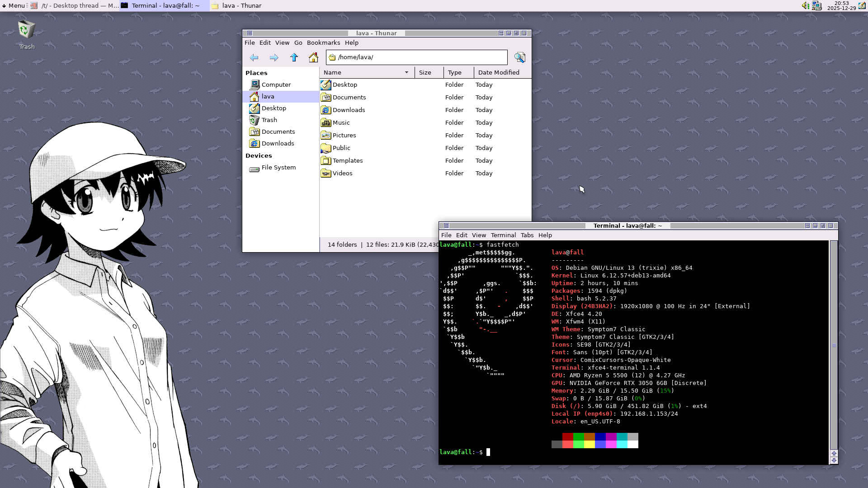The width and height of the screenshot is (868, 488).
Task: Click the Thunar back arrow icon
Action: [x=254, y=57]
